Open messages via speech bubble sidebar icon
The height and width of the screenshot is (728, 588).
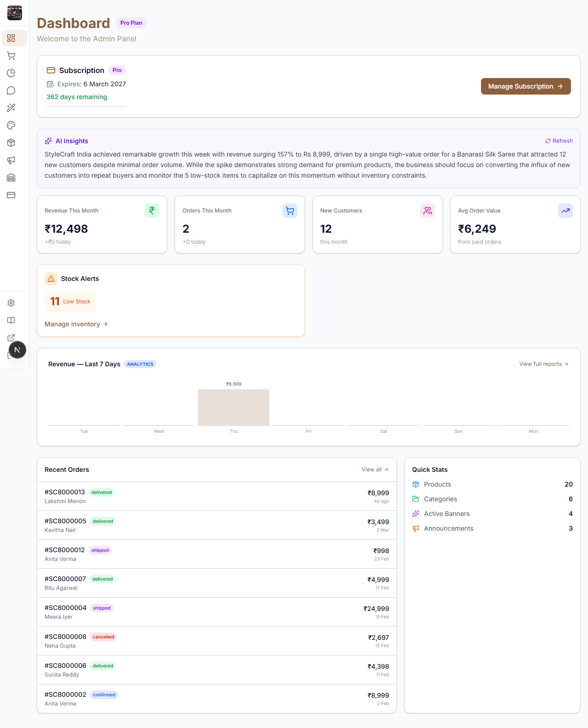(11, 90)
